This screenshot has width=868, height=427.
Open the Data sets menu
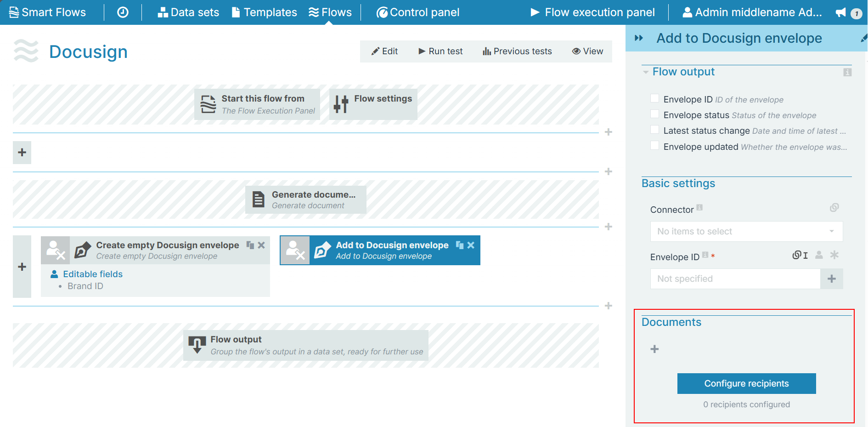[x=188, y=12]
